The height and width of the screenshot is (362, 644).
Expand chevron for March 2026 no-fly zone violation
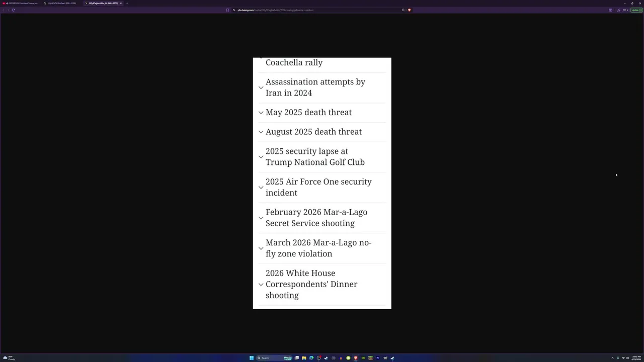click(261, 248)
